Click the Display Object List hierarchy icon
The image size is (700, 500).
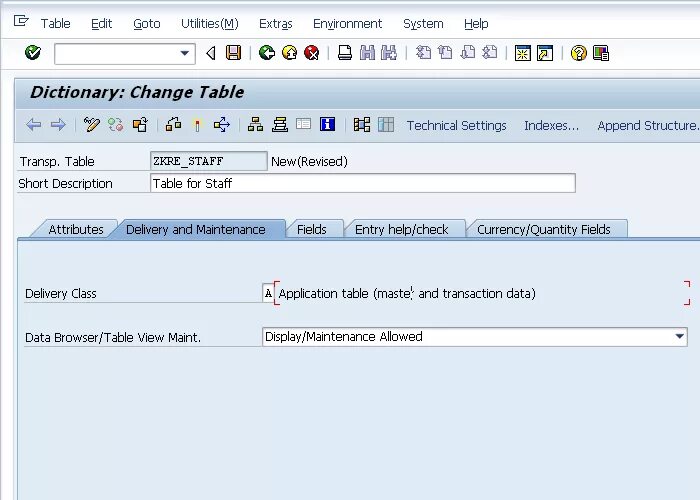pos(255,125)
